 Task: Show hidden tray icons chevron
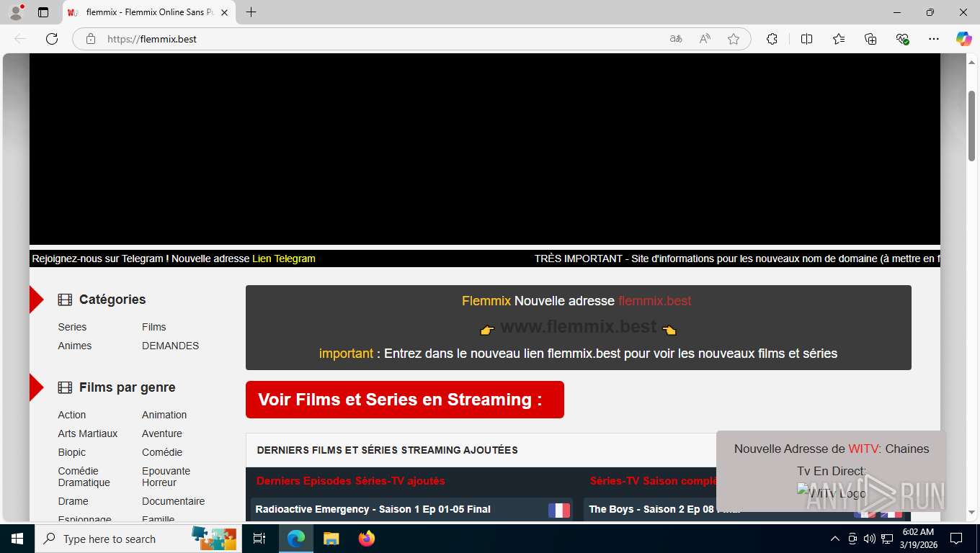tap(835, 539)
